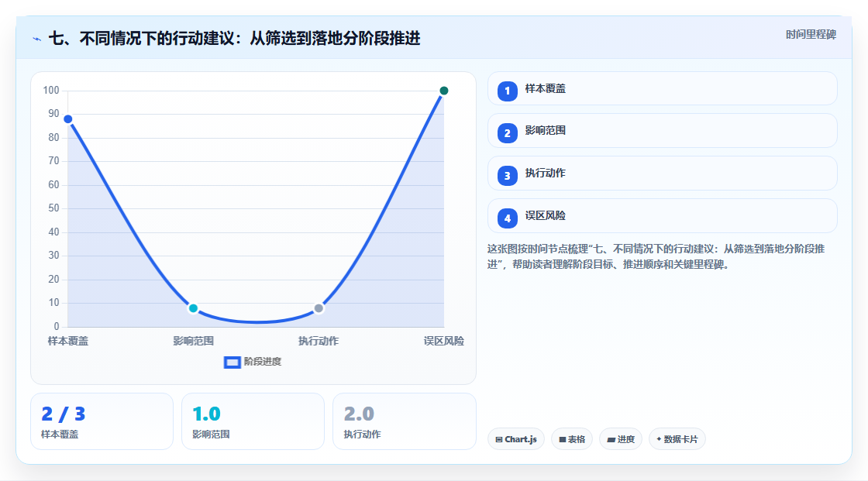868x481 pixels.
Task: Click the 数据卡片 tag
Action: [x=677, y=439]
